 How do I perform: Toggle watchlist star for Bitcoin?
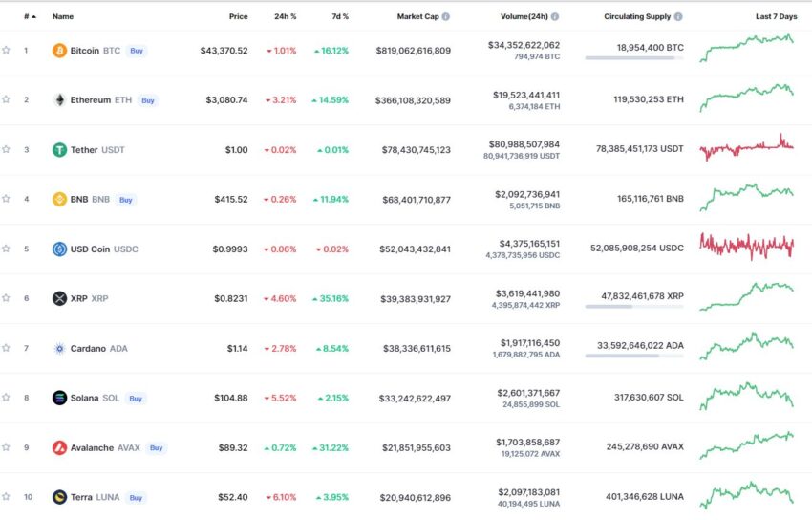point(7,50)
